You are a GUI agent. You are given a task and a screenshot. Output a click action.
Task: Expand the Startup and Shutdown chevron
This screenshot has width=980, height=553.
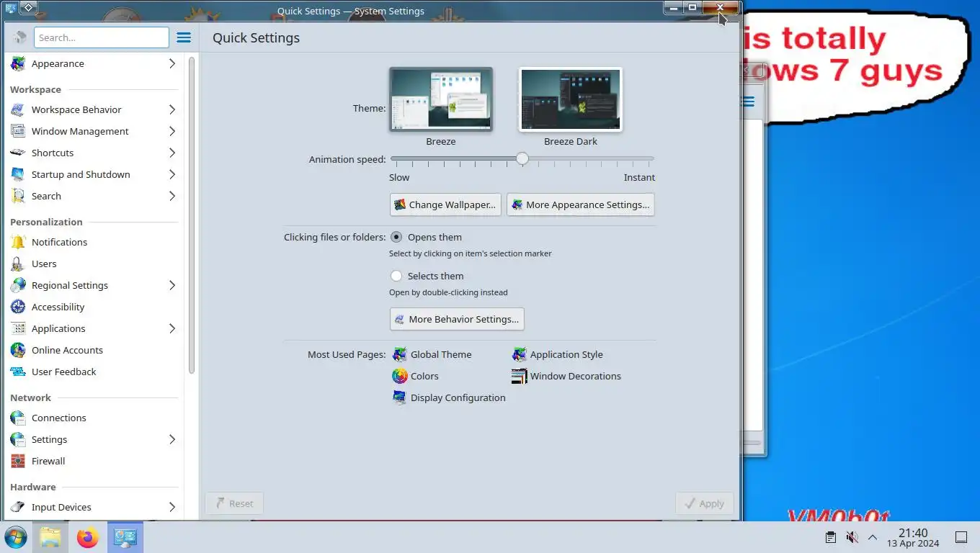coord(172,174)
